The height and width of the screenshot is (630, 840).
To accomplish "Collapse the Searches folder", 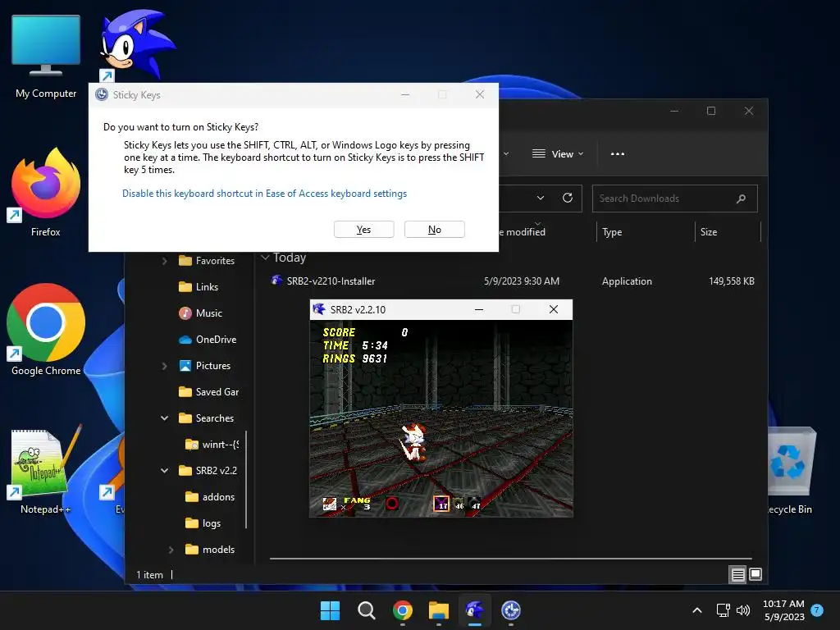I will [164, 418].
